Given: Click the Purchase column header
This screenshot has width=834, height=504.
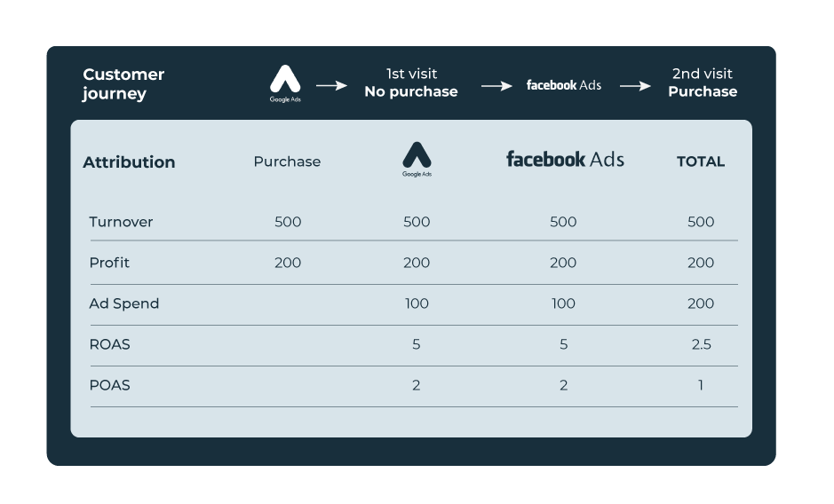Looking at the screenshot, I should (287, 161).
